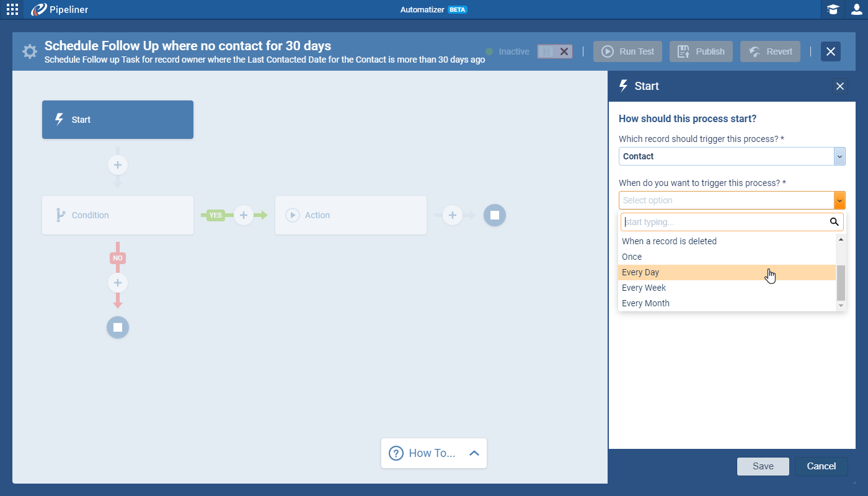This screenshot has height=496, width=868.
Task: Click the search magnifier in dropdown filter
Action: [835, 222]
